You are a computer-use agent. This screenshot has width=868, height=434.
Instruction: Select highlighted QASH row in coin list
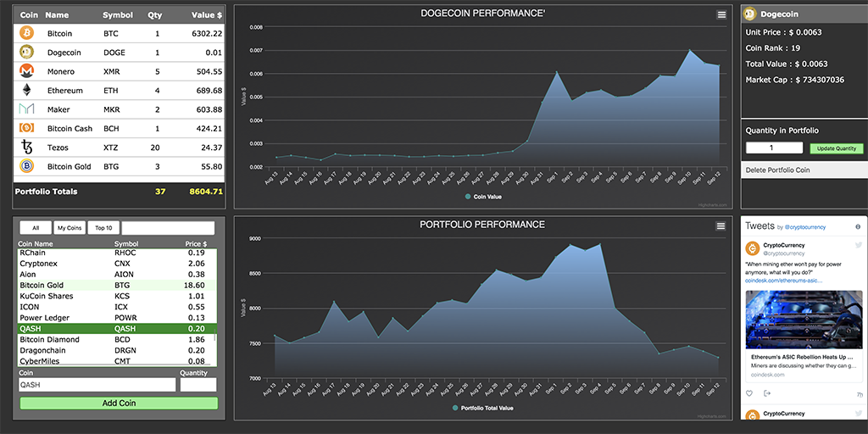[x=115, y=328]
